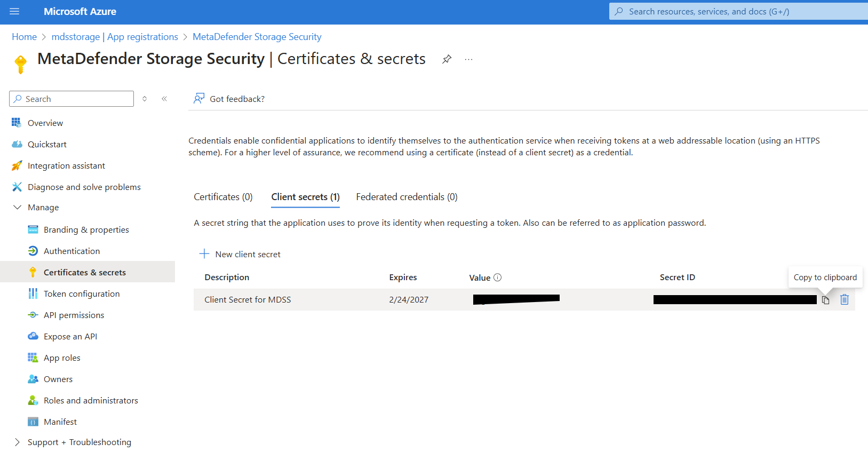Click the Authentication arrow icon
Image resolution: width=868 pixels, height=452 pixels.
[33, 251]
